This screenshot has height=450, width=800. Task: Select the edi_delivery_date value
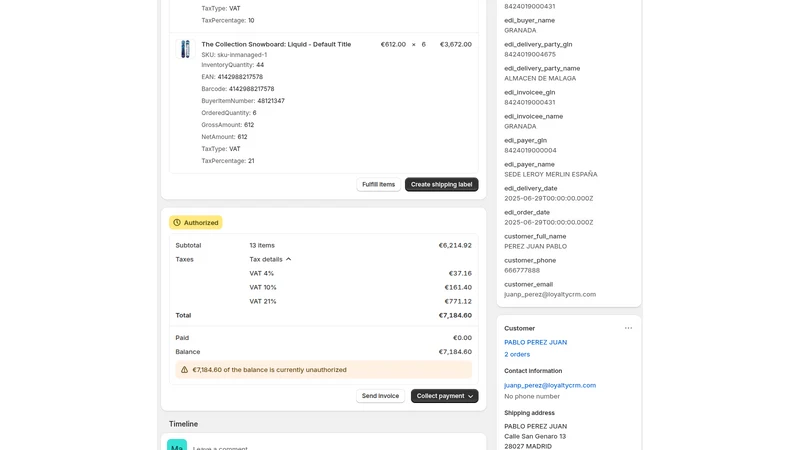click(x=548, y=198)
